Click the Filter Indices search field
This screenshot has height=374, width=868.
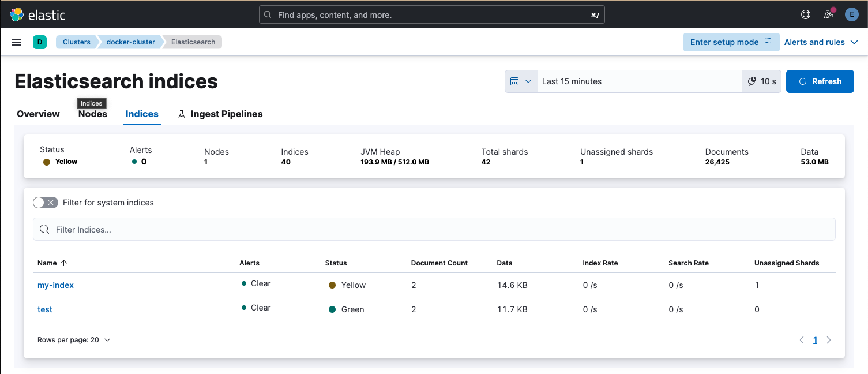click(434, 229)
